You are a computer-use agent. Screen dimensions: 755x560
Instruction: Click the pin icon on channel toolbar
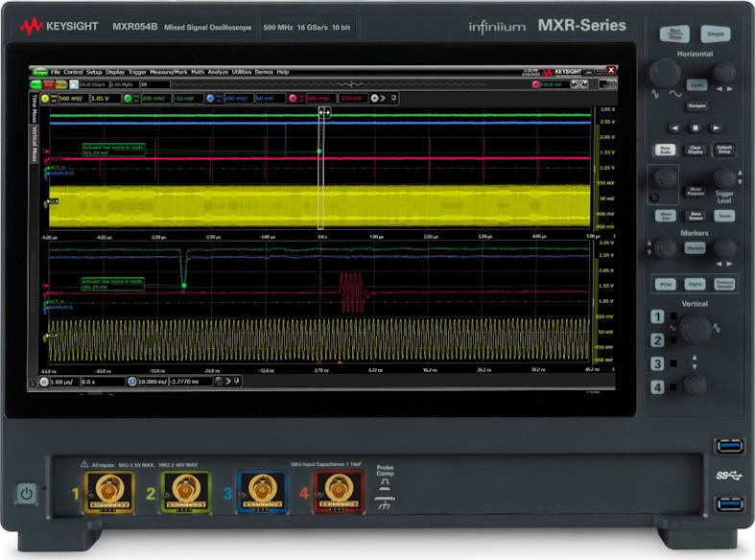click(393, 98)
